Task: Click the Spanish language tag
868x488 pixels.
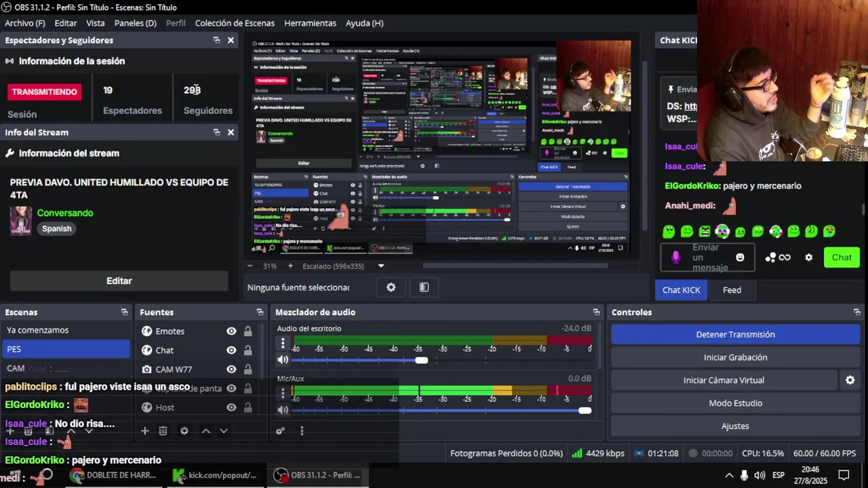Action: (57, 228)
